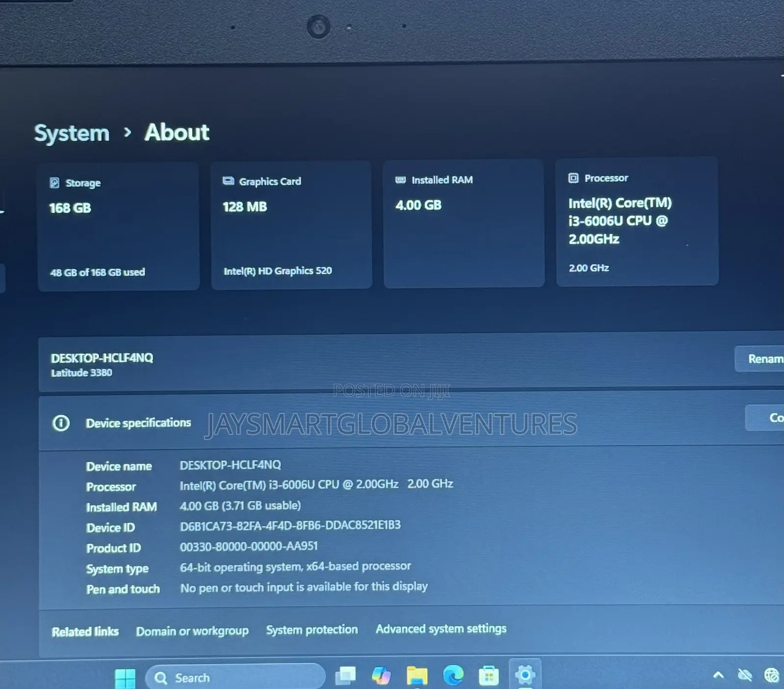The height and width of the screenshot is (689, 784).
Task: Open the Graphics Card tile
Action: [292, 225]
